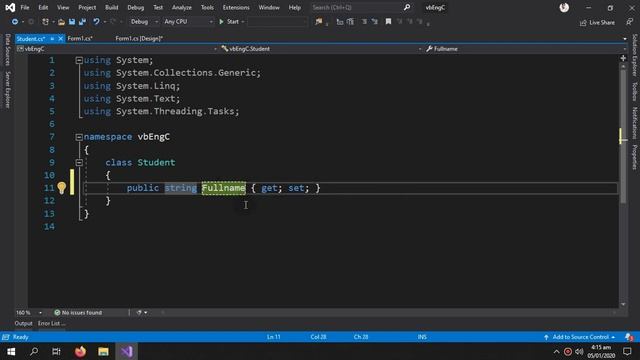Image resolution: width=640 pixels, height=360 pixels.
Task: Pin the Student.cs tab
Action: pyautogui.click(x=52, y=38)
